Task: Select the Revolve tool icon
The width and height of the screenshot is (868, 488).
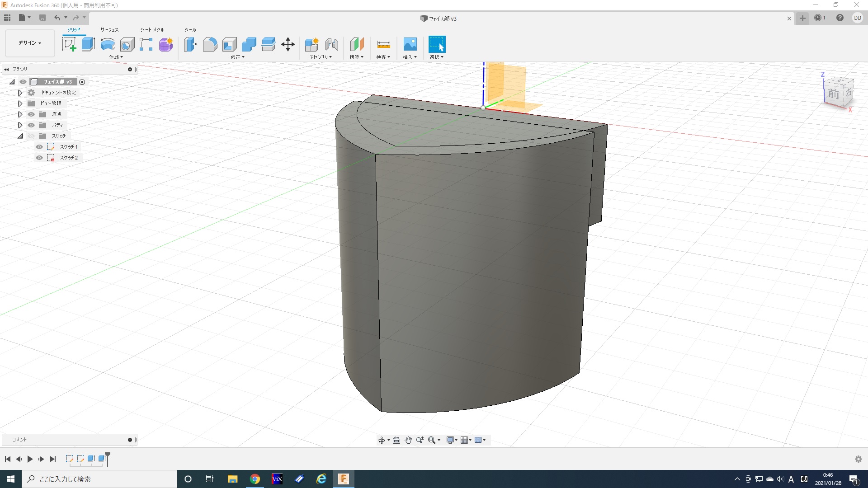Action: (108, 44)
